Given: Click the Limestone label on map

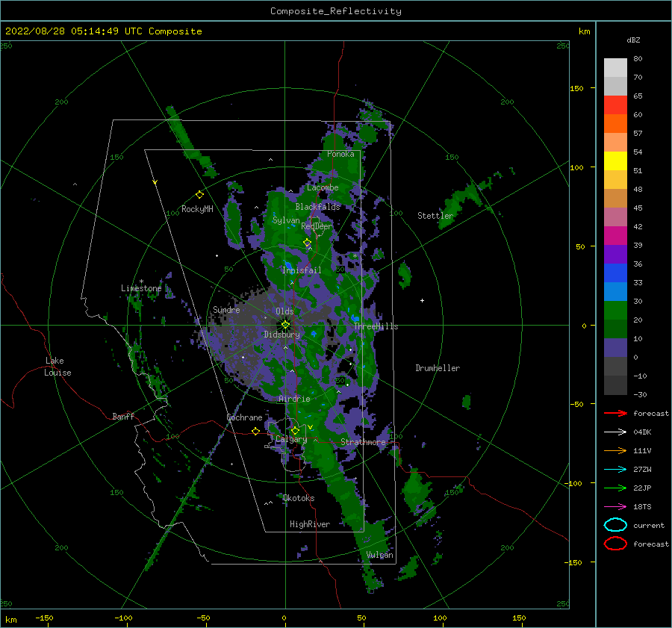Looking at the screenshot, I should pyautogui.click(x=141, y=288).
